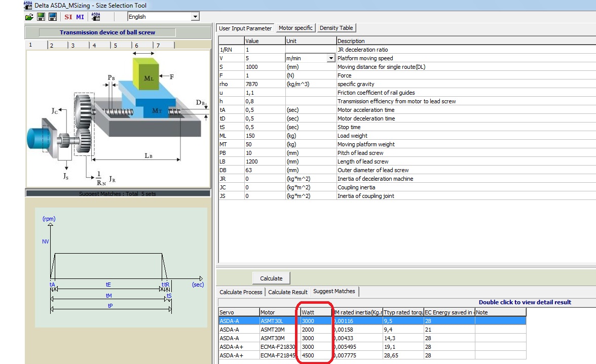Image resolution: width=596 pixels, height=364 pixels.
Task: Edit the LB lead screw length 1200
Action: [x=265, y=161]
